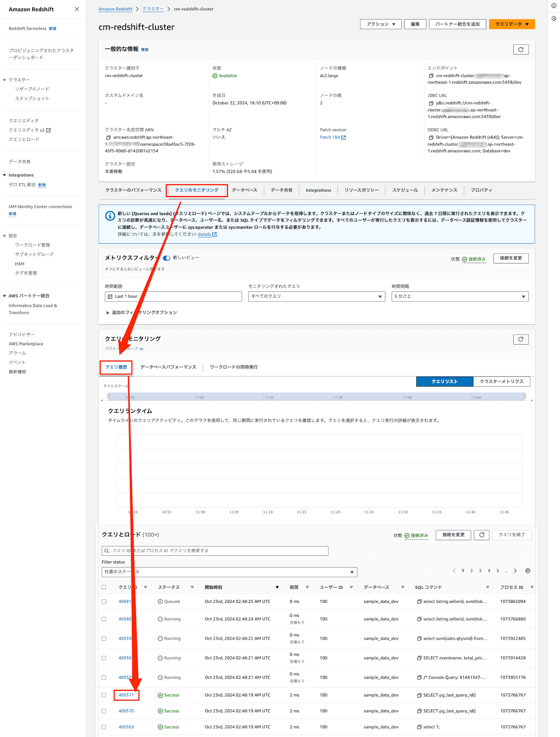Open データベースパフォーマンス sub-tab

168,367
